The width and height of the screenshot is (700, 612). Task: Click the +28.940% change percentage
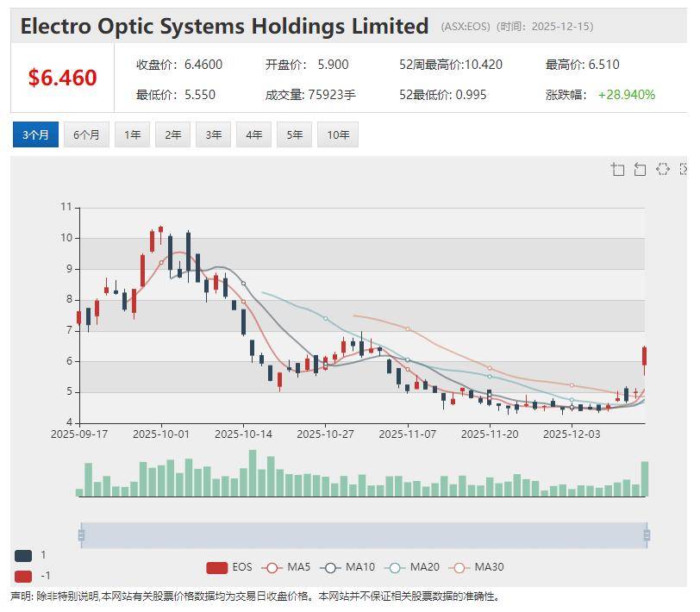[627, 95]
